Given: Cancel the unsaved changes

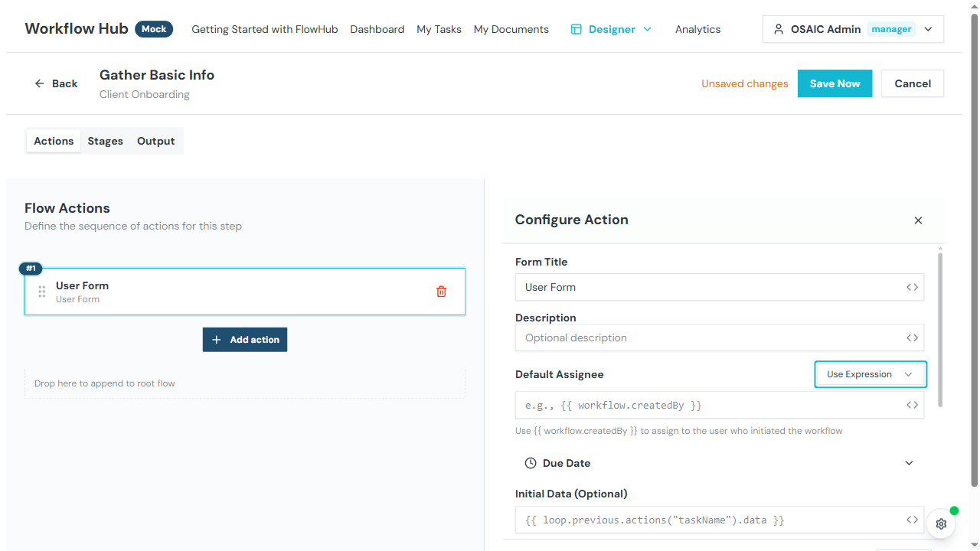Looking at the screenshot, I should pos(913,83).
